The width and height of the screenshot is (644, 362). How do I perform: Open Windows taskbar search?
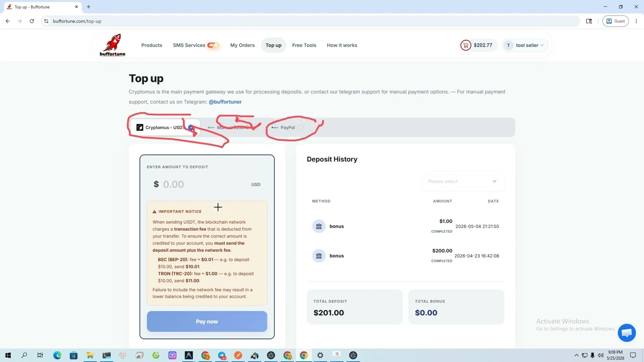(x=24, y=355)
